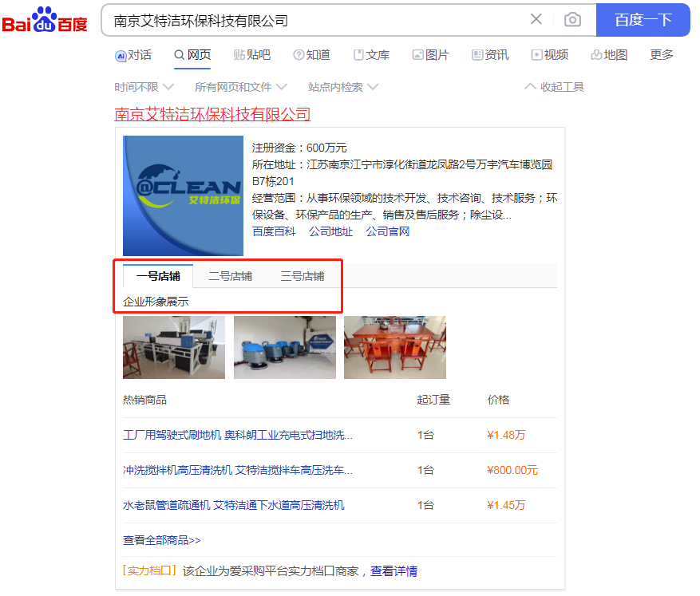
Task: Open camera image search icon
Action: pos(572,20)
